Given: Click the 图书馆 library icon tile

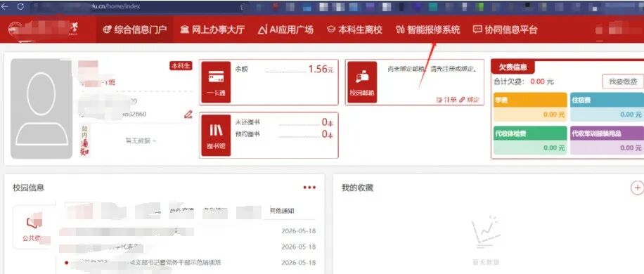Looking at the screenshot, I should click(216, 136).
